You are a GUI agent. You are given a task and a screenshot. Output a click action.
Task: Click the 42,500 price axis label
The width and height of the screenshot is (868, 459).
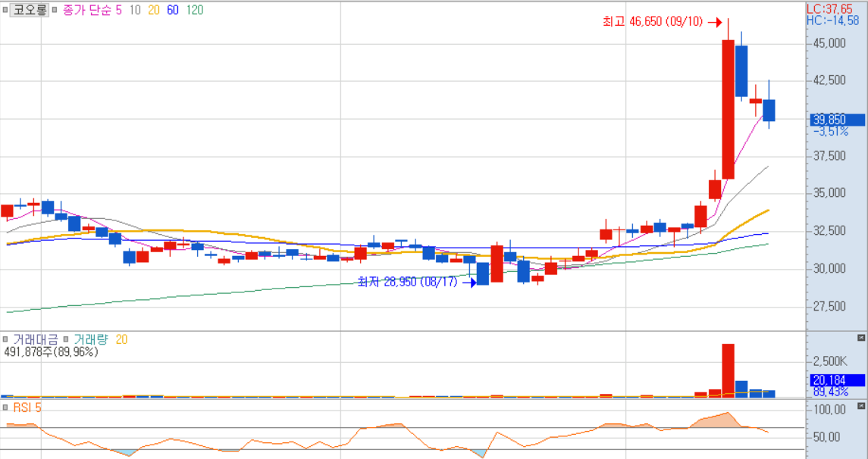point(829,80)
